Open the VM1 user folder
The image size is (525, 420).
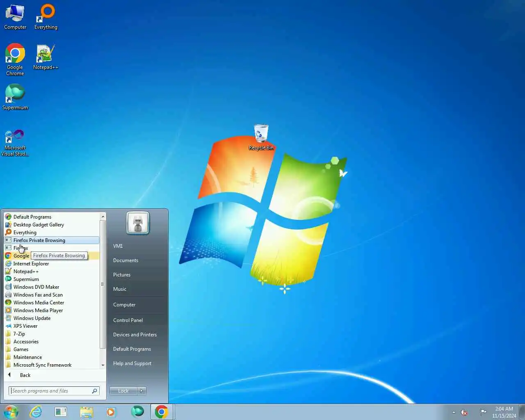click(x=138, y=246)
